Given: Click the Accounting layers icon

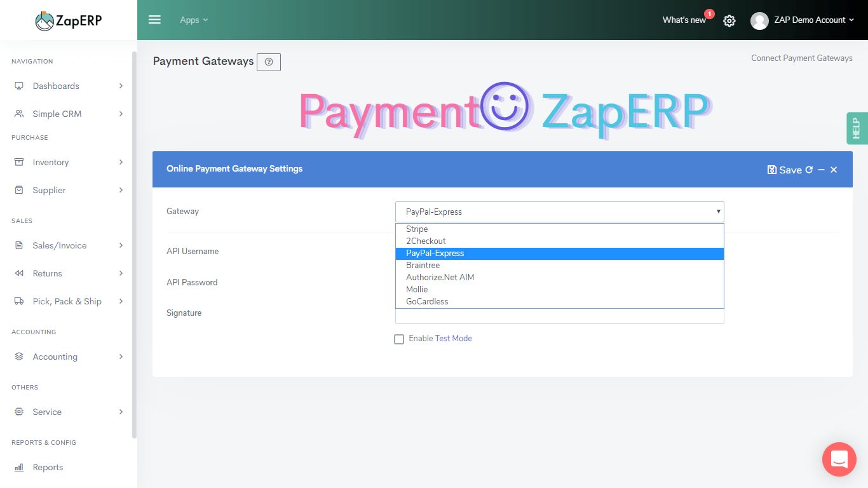Looking at the screenshot, I should click(19, 356).
